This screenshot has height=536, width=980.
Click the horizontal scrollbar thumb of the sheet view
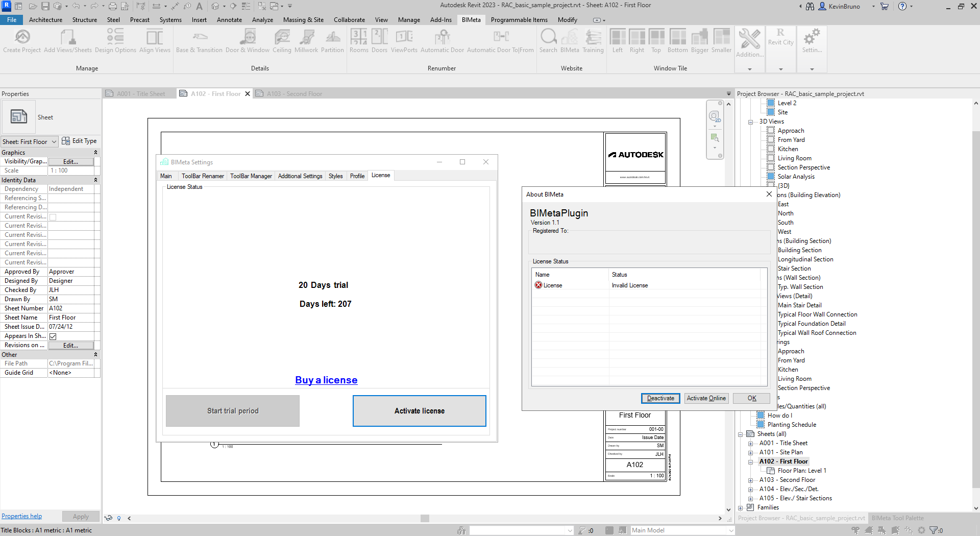[x=425, y=519]
